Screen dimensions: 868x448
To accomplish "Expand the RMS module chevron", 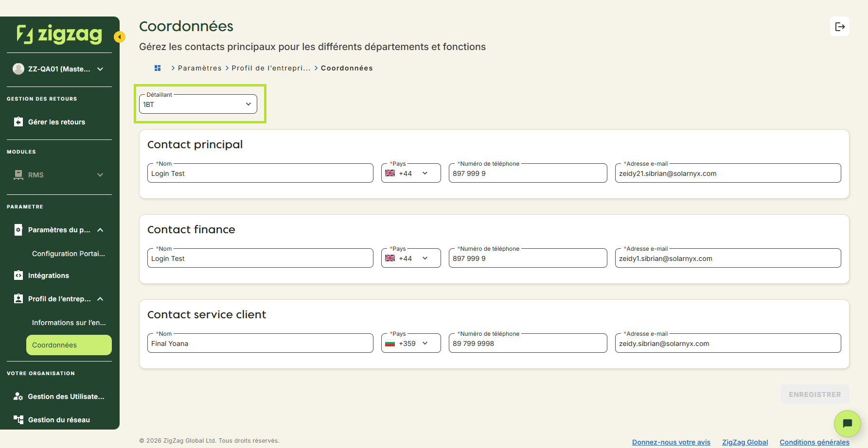I will pyautogui.click(x=100, y=175).
